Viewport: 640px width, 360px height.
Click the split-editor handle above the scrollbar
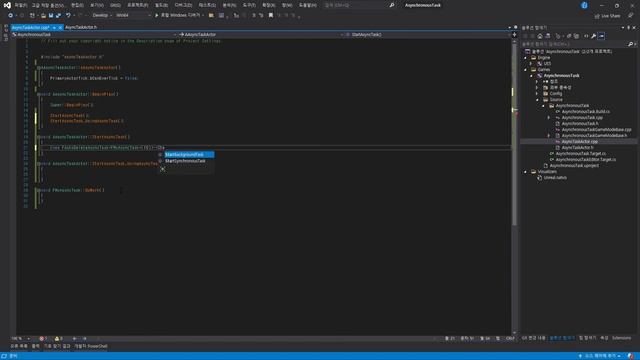click(x=514, y=35)
